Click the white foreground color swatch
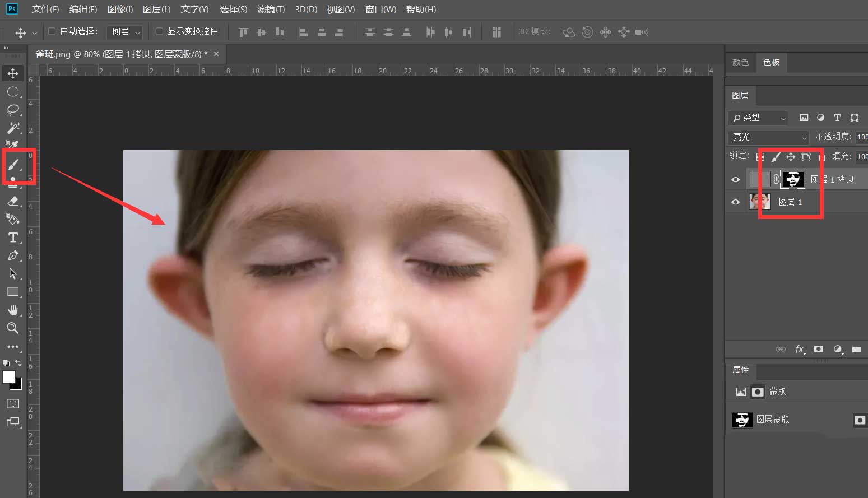This screenshot has height=498, width=868. pyautogui.click(x=8, y=376)
